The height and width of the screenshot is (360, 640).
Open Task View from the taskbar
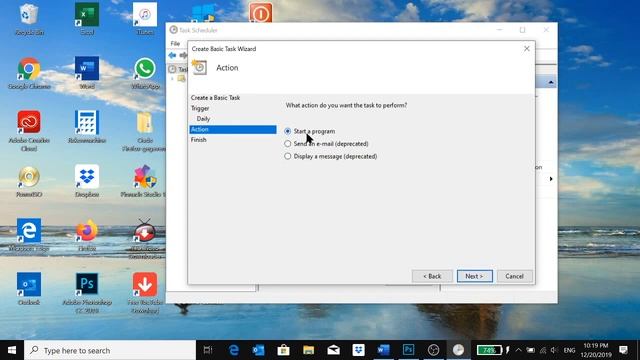pyautogui.click(x=208, y=350)
